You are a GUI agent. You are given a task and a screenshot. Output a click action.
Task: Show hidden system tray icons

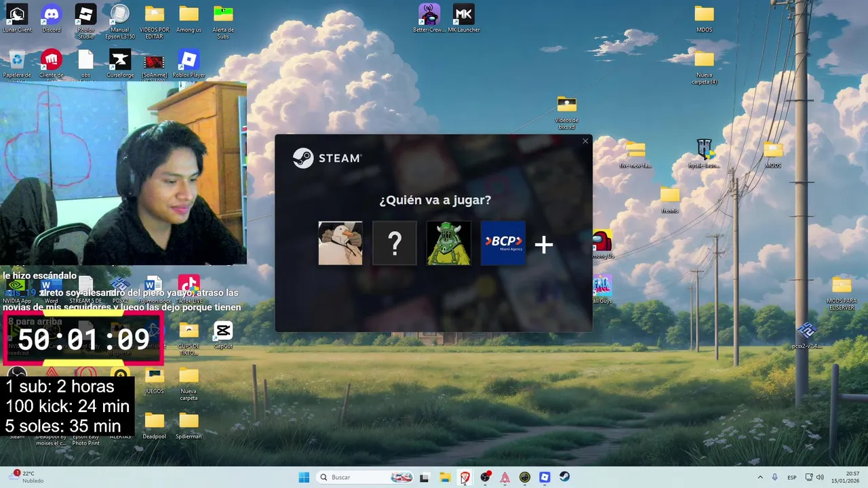[x=759, y=477]
